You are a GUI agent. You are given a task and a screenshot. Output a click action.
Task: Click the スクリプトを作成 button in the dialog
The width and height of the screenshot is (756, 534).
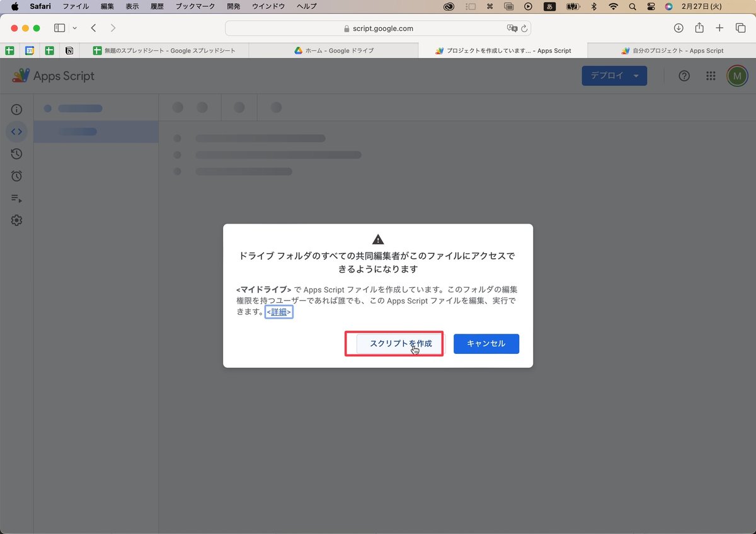coord(401,344)
